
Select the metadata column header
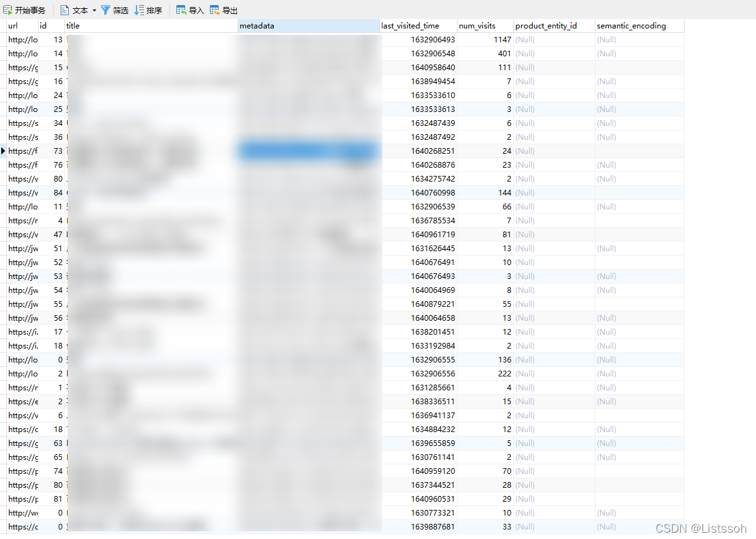coord(308,26)
